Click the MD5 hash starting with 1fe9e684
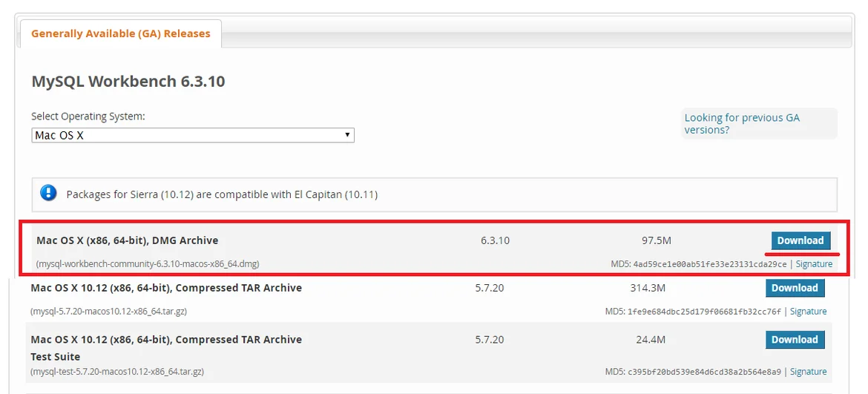The height and width of the screenshot is (394, 868). point(703,312)
